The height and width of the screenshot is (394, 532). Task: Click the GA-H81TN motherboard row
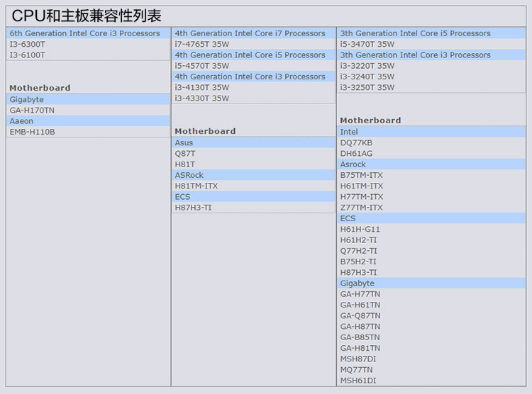(431, 349)
